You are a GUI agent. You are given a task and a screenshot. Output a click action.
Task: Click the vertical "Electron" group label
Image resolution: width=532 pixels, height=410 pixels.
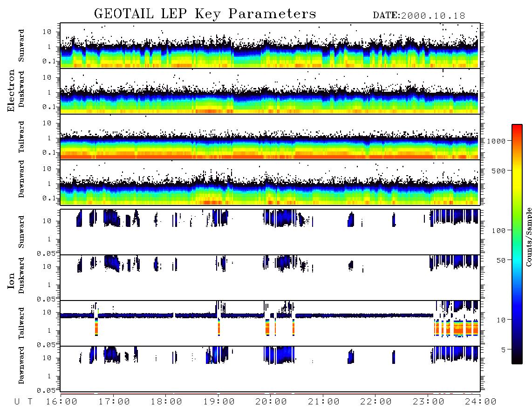point(11,91)
